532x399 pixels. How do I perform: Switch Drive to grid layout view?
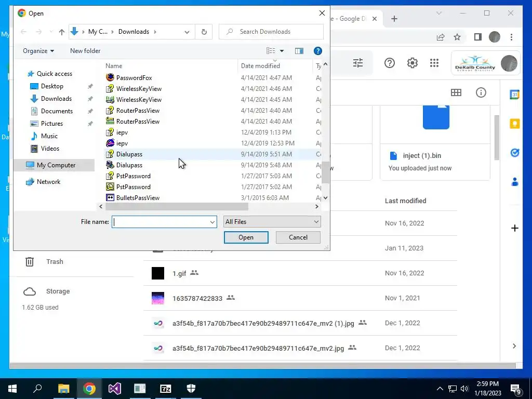click(x=456, y=92)
